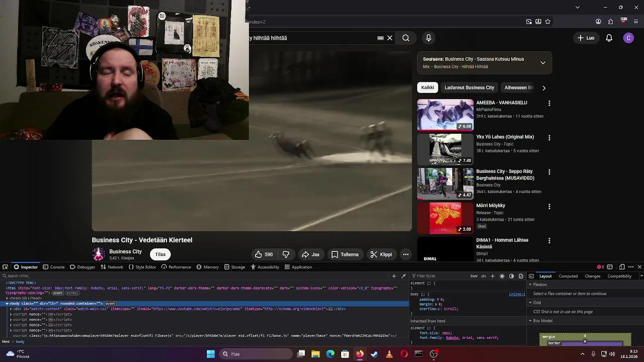Toggle the three-pane inspector sidebar icon

531,276
